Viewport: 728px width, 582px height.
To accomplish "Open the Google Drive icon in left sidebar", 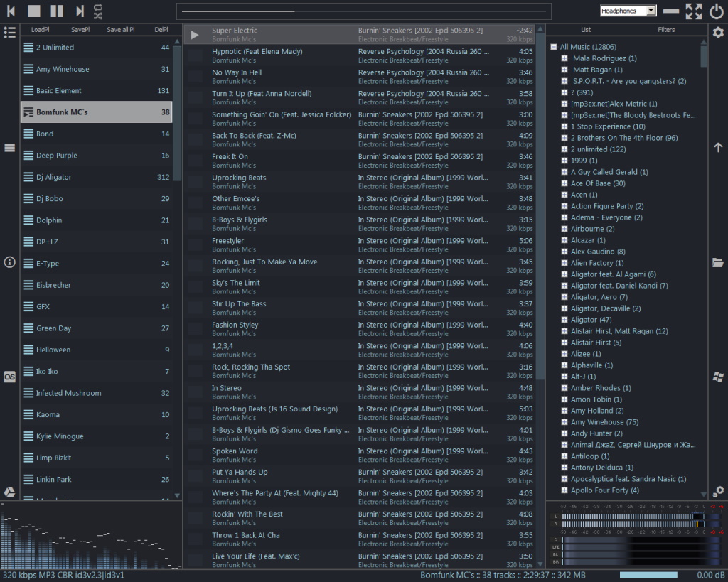I will (x=9, y=492).
